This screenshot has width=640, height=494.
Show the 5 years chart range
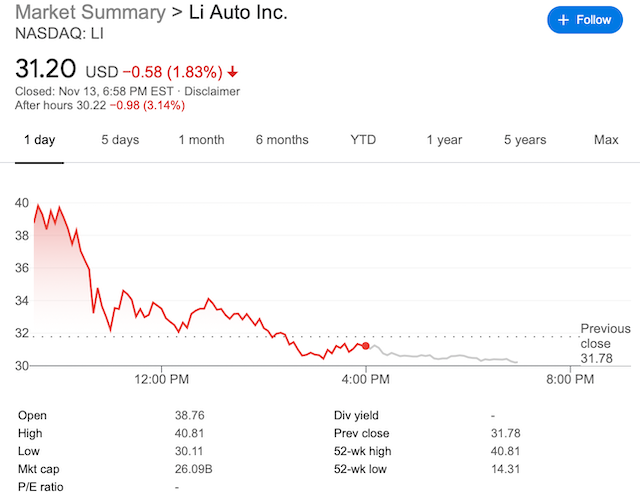(525, 140)
